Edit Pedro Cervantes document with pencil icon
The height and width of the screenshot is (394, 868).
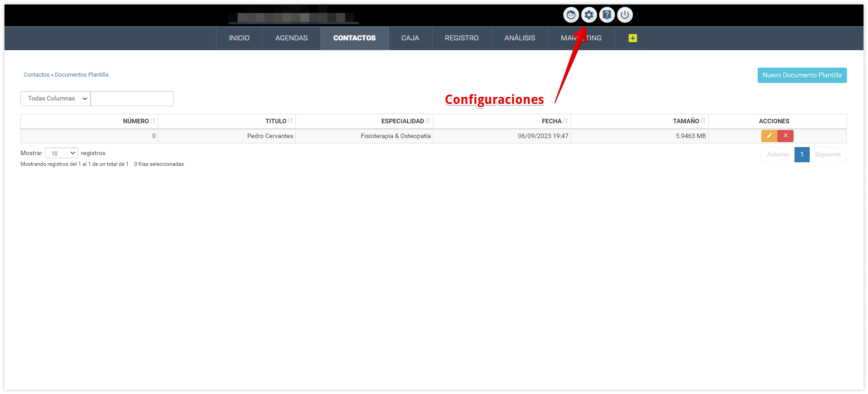pyautogui.click(x=769, y=136)
